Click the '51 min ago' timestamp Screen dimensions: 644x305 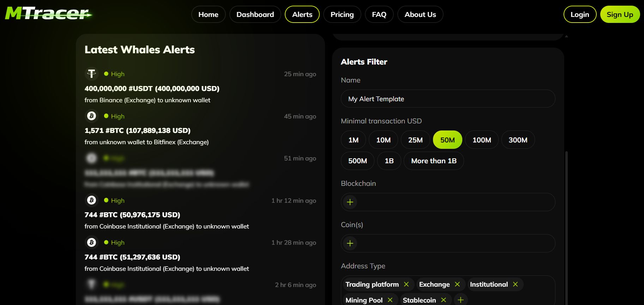[x=300, y=158]
